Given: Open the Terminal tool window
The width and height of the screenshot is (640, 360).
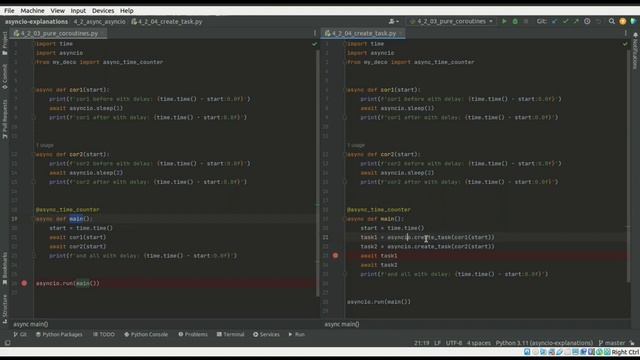Looking at the screenshot, I should pos(231,334).
